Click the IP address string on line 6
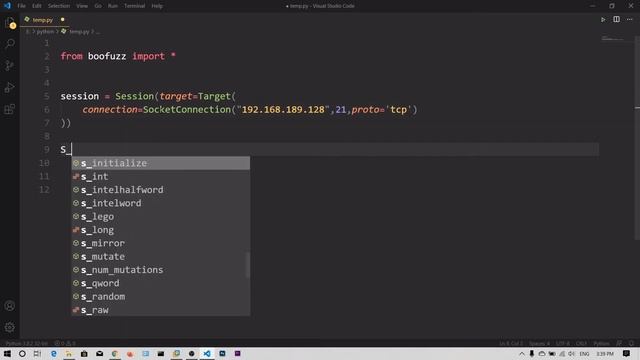This screenshot has width=640, height=360. (283, 109)
